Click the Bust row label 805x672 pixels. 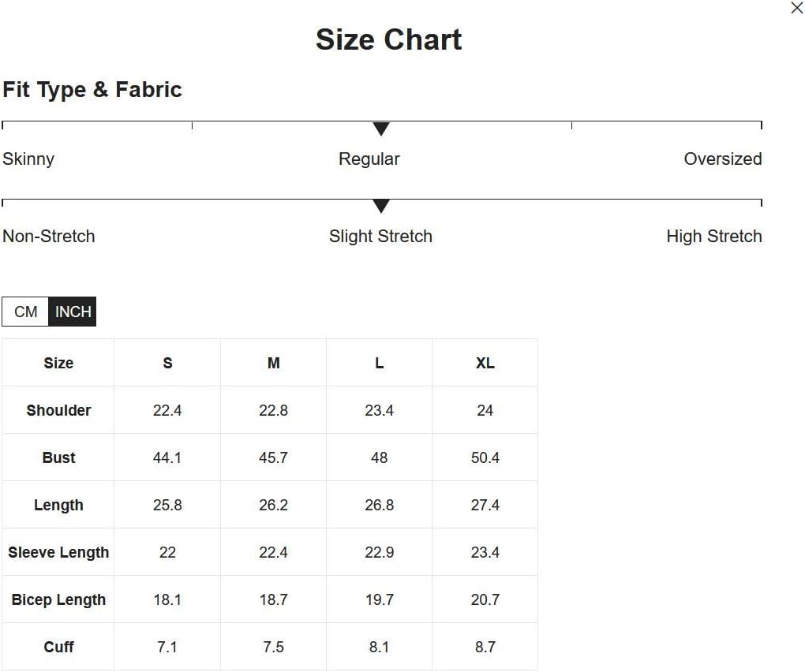(x=58, y=457)
